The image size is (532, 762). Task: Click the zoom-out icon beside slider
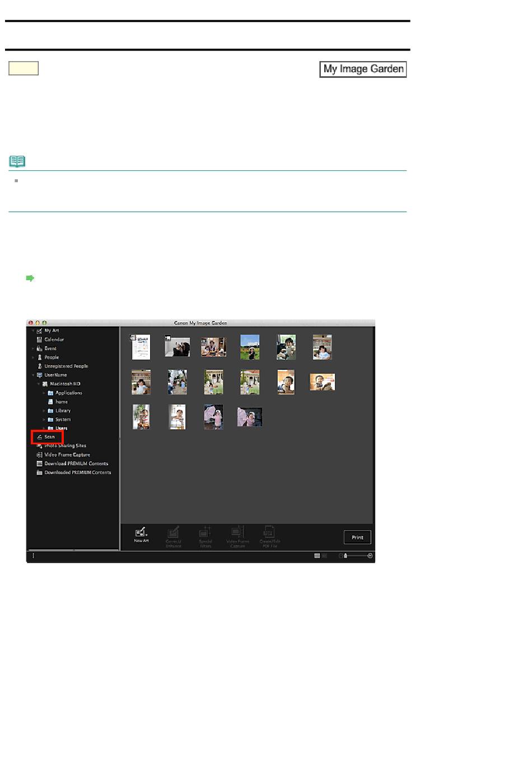coord(340,556)
